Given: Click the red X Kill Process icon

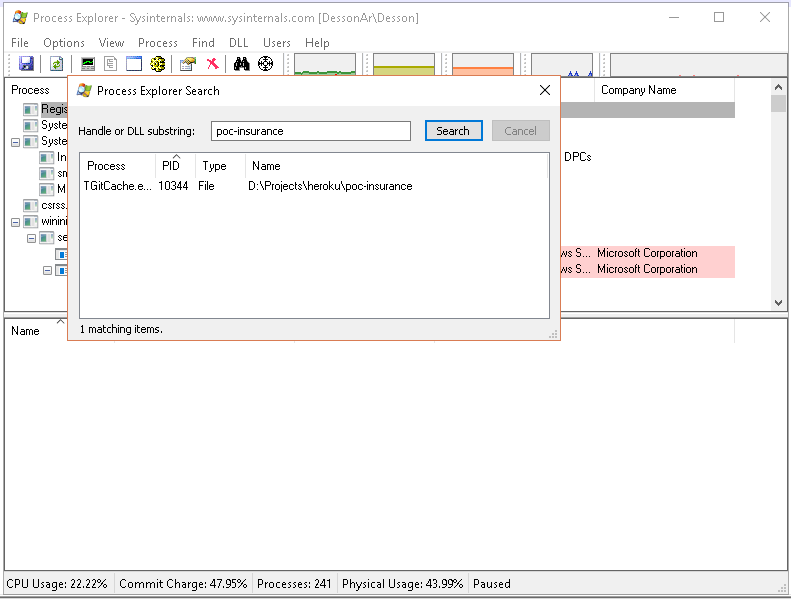Looking at the screenshot, I should tap(212, 64).
